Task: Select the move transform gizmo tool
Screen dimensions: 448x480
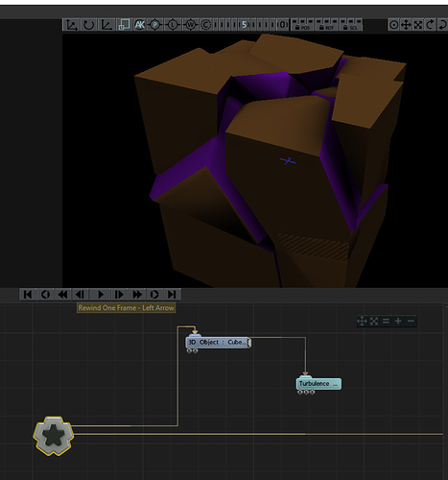Action: [71, 25]
